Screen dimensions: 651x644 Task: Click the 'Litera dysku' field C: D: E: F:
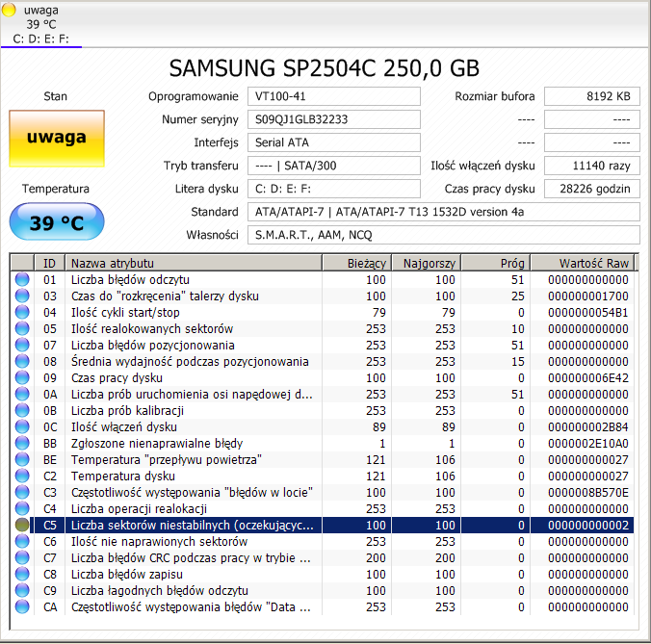click(334, 189)
